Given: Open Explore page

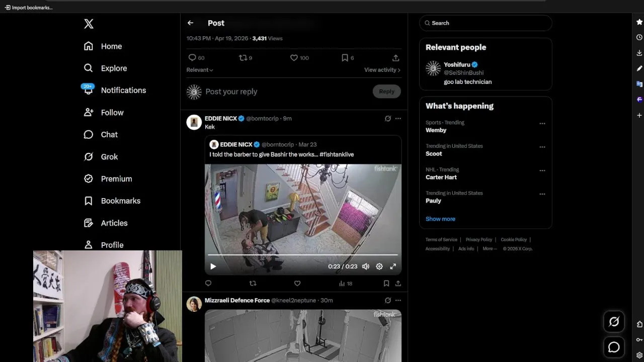Looking at the screenshot, I should [106, 68].
